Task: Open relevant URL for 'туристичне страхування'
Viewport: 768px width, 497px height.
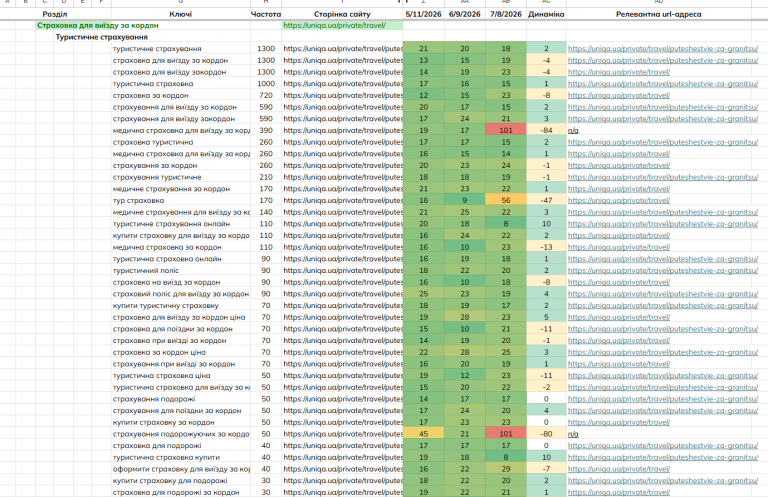Action: coord(663,48)
